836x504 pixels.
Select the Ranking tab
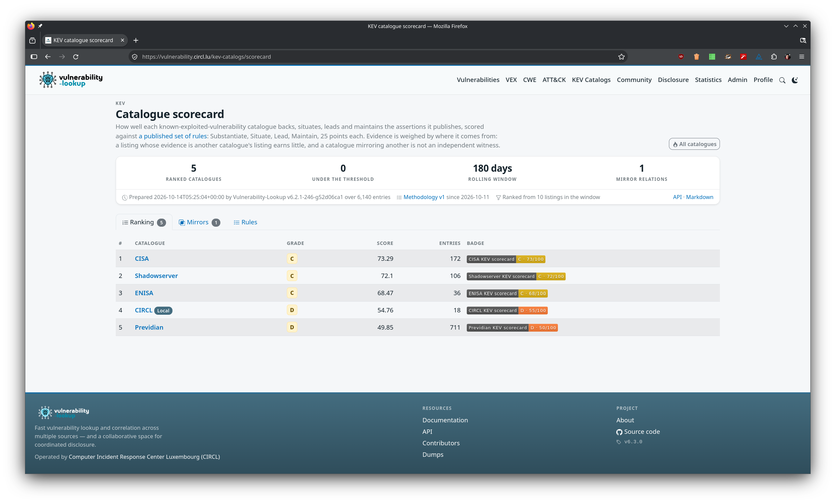coord(144,222)
